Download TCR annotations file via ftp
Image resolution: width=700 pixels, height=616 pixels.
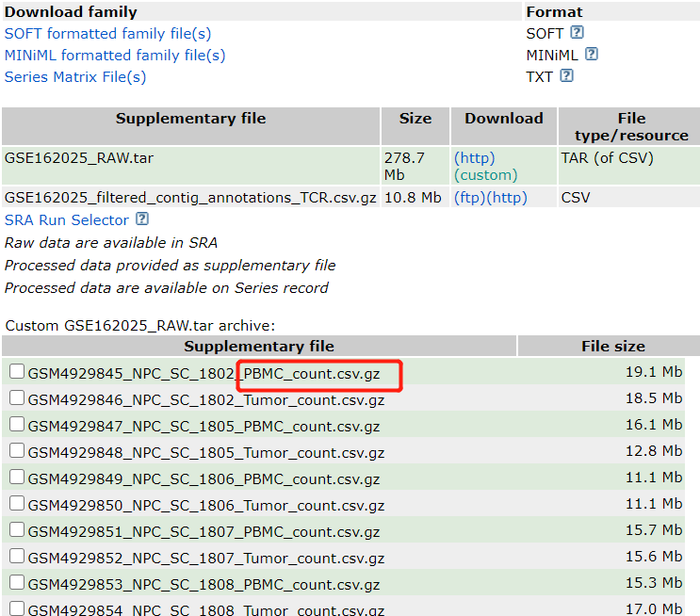tap(469, 198)
